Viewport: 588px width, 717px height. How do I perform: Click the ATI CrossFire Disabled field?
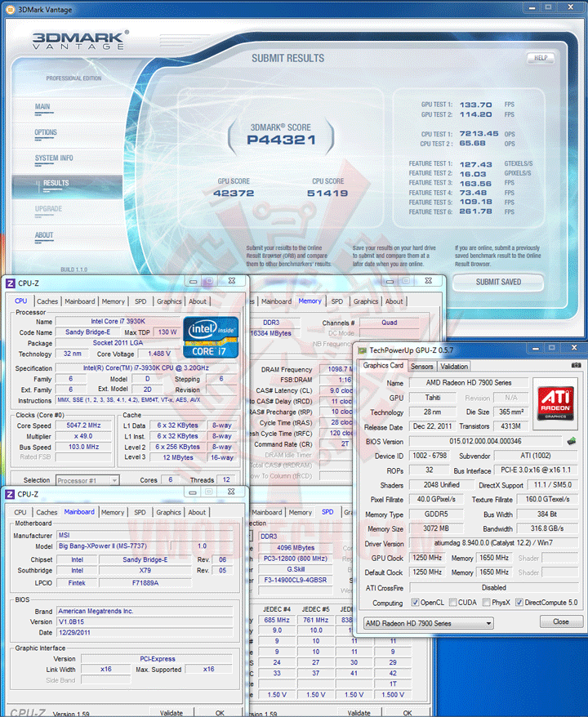493,588
